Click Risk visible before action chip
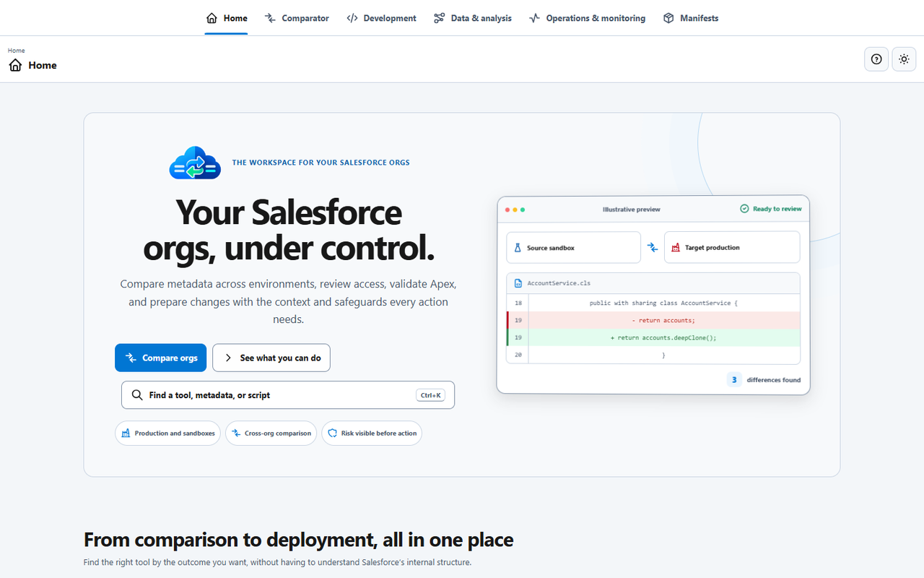The width and height of the screenshot is (924, 578). click(x=372, y=433)
